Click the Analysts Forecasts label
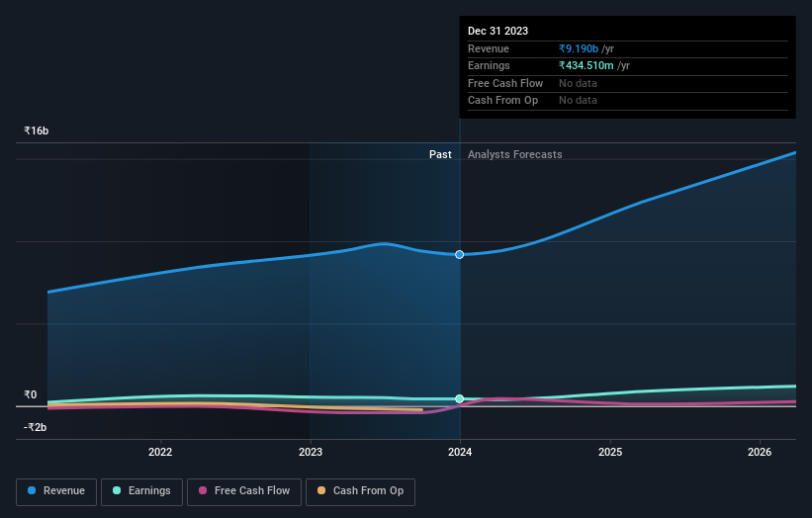 click(514, 154)
